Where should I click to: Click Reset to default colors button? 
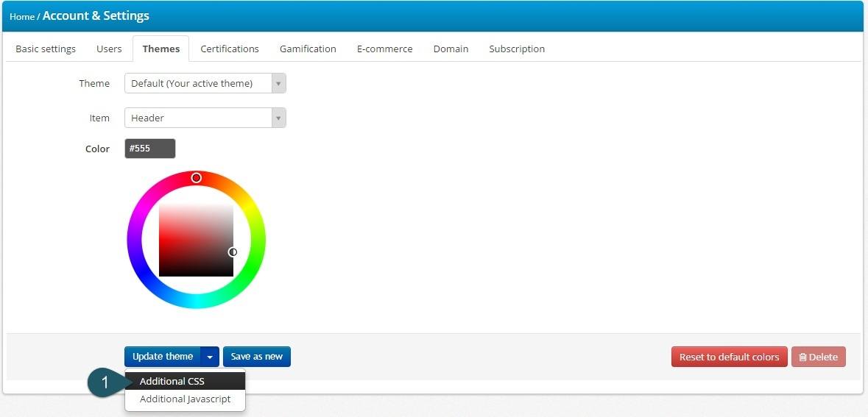coord(729,357)
